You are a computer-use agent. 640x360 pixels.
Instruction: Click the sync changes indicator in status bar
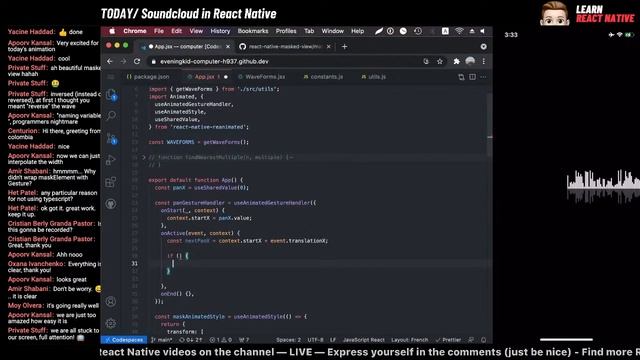(x=191, y=340)
